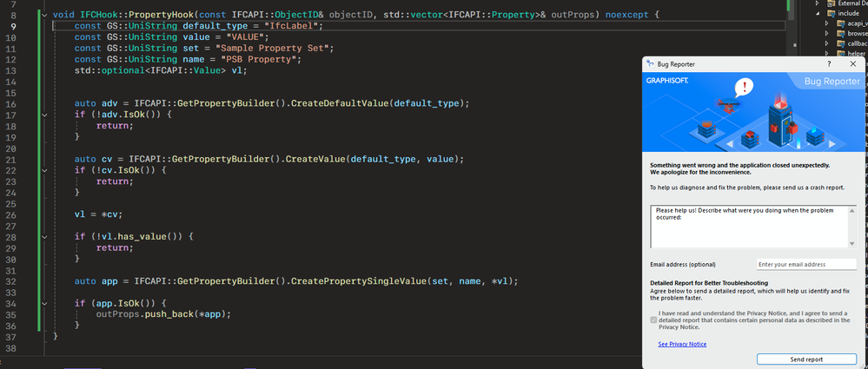Toggle the Privacy Notice agreement checkbox
Image resolution: width=868 pixels, height=369 pixels.
653,320
